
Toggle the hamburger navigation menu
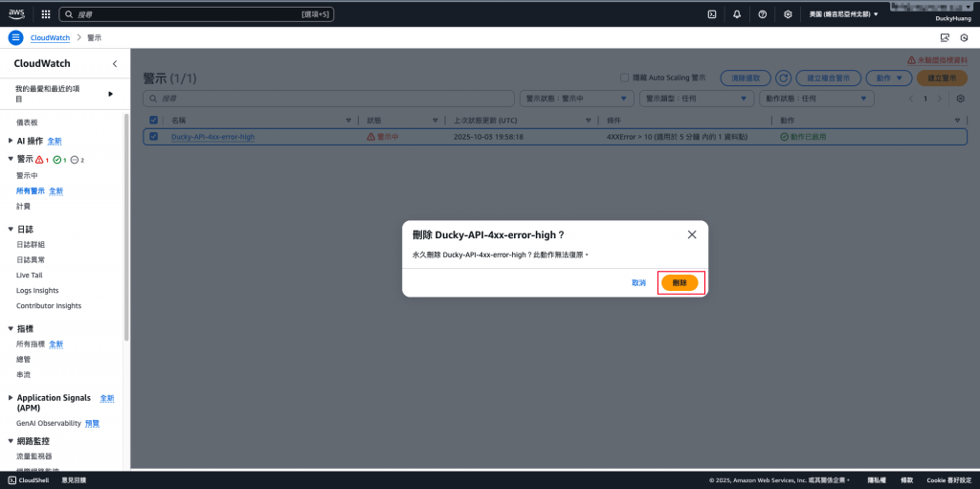coord(15,37)
